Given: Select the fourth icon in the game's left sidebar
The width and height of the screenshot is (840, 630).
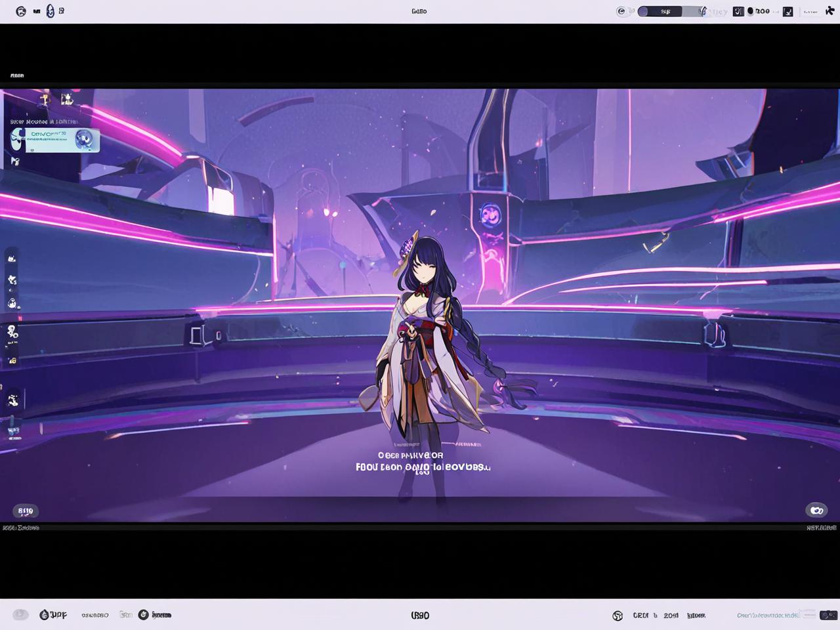Looking at the screenshot, I should pyautogui.click(x=12, y=332).
